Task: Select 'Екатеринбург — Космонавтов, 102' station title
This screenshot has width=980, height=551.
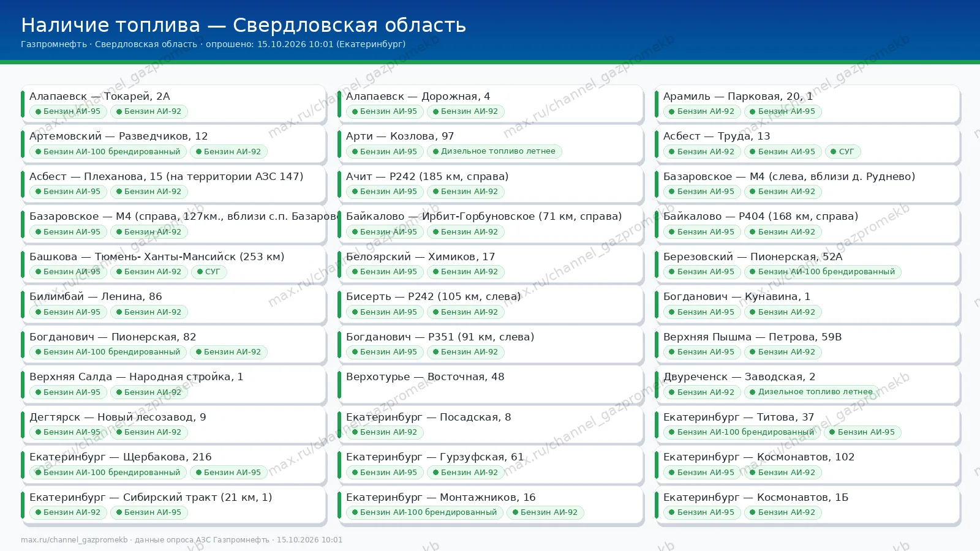Action: (759, 457)
